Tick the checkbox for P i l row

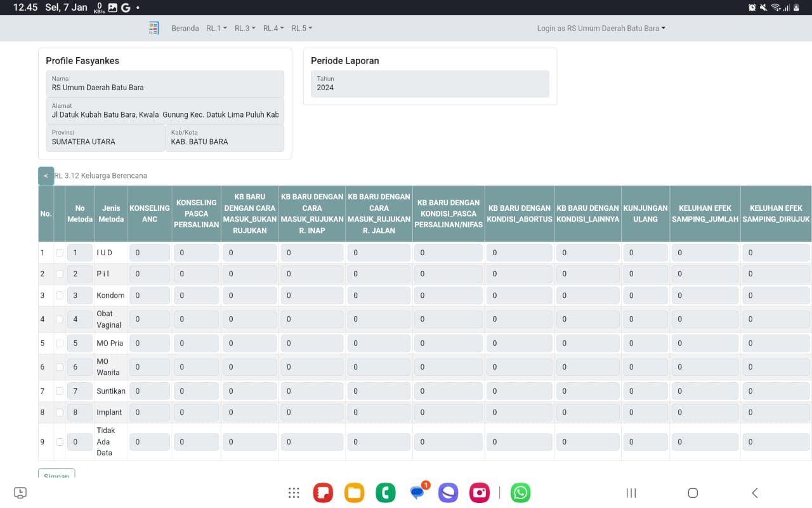click(x=60, y=274)
